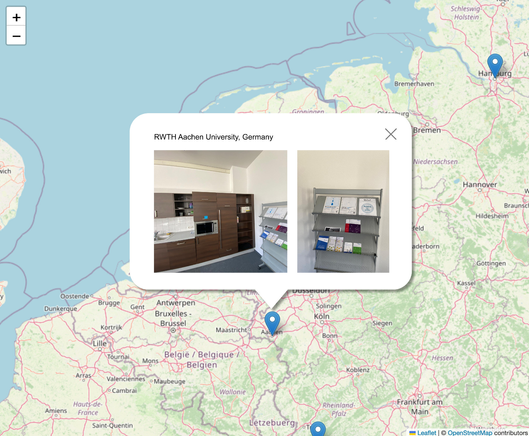Click the België / Belgique / Belgien label

click(202, 360)
